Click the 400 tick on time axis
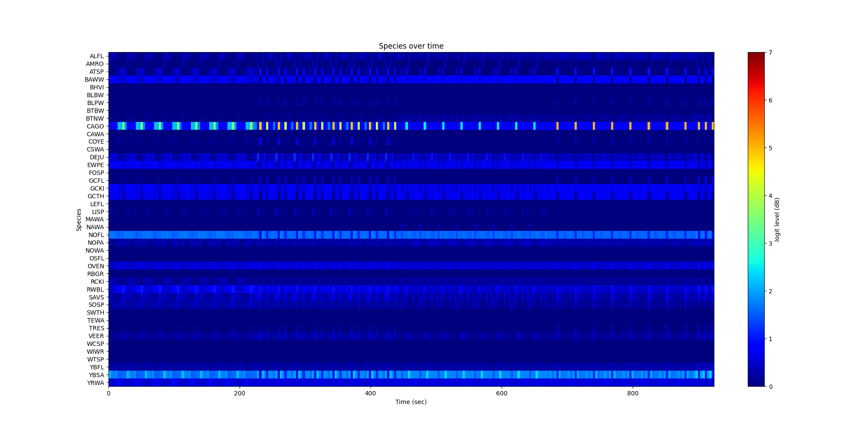The height and width of the screenshot is (434, 868). [370, 393]
